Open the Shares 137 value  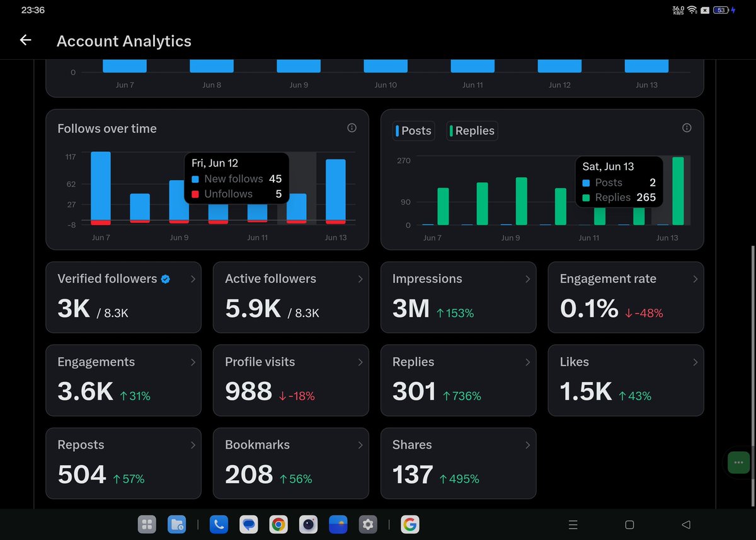(413, 475)
